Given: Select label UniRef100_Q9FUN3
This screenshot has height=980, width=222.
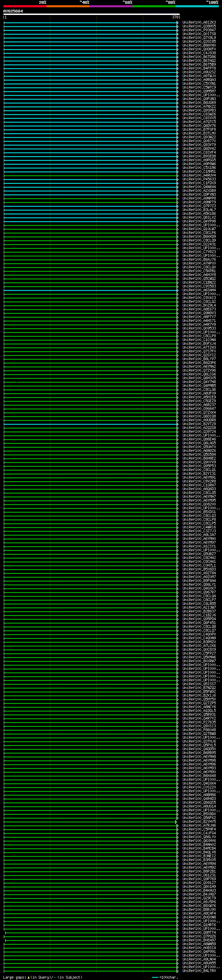Looking at the screenshot, I should [199, 99].
